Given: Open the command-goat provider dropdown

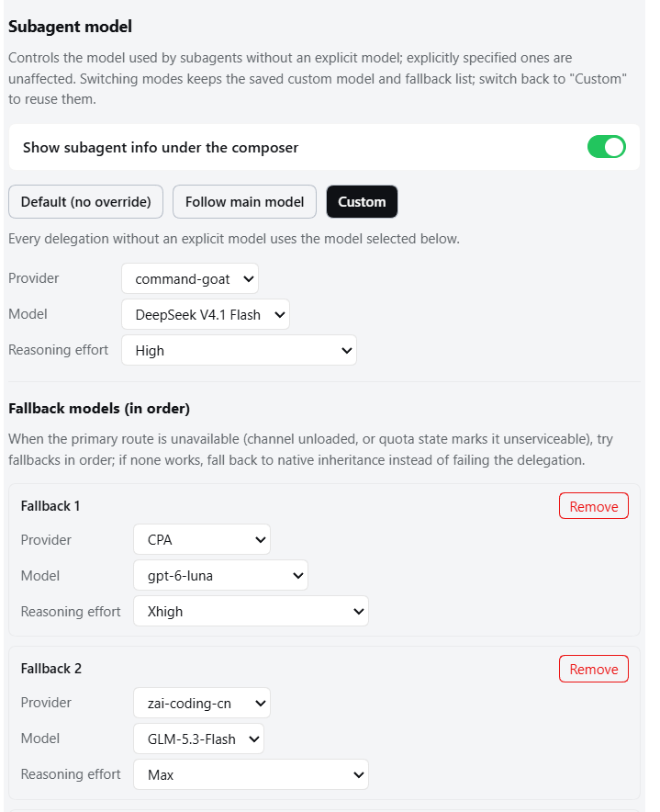Looking at the screenshot, I should point(190,278).
